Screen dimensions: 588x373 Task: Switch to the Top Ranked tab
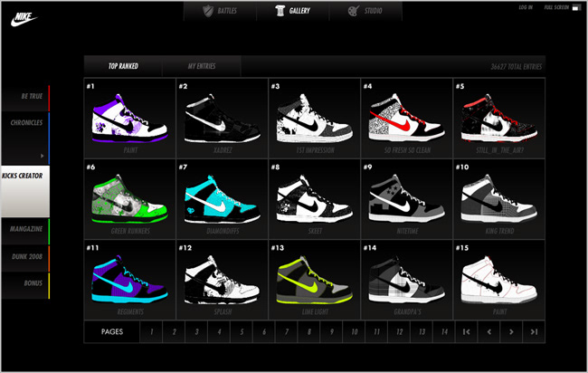(x=123, y=66)
